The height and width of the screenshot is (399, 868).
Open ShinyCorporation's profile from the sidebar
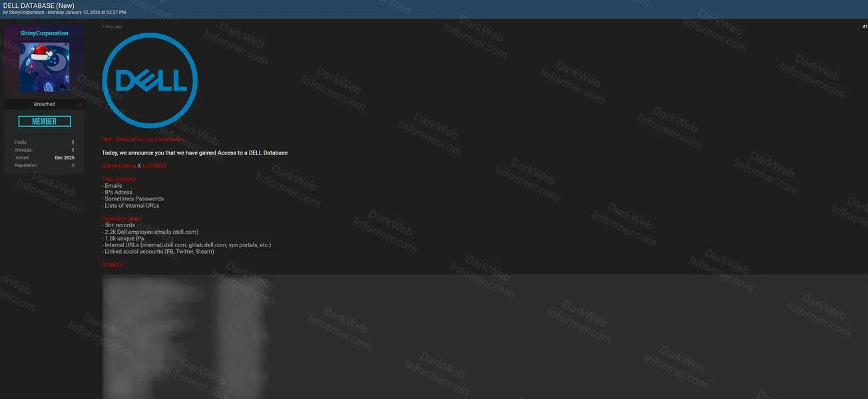click(x=44, y=33)
